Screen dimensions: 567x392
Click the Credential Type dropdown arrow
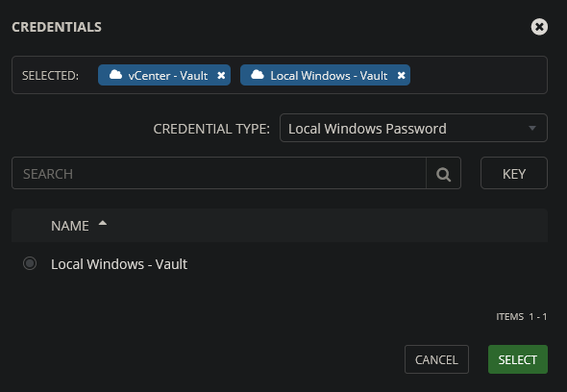point(532,128)
